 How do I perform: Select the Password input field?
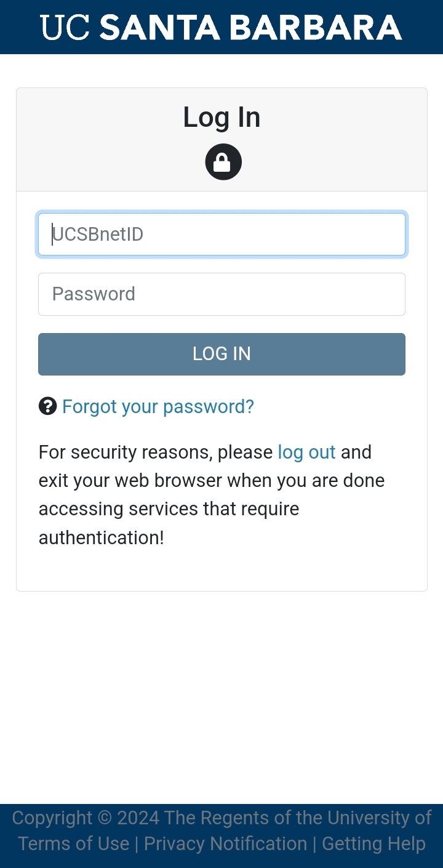point(221,294)
